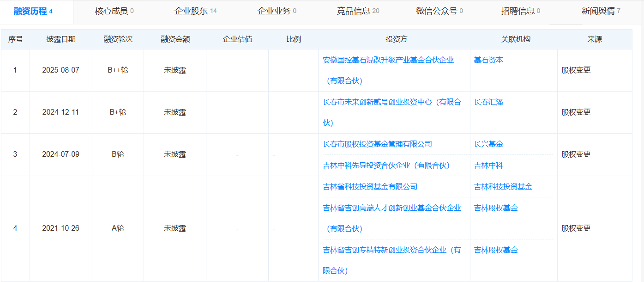Click the 企业估值 column header
644x282 pixels.
pos(237,39)
